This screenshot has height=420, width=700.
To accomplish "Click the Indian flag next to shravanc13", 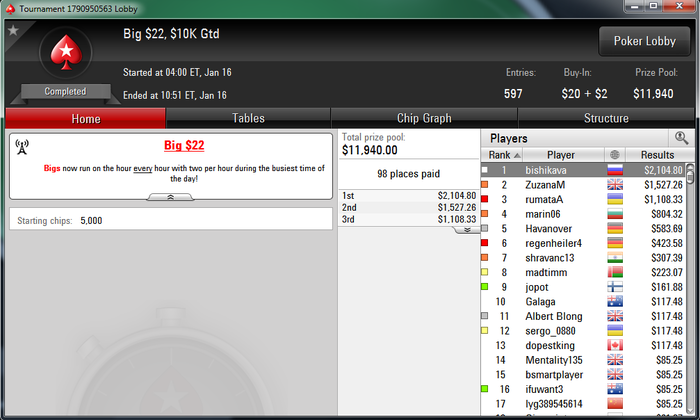I will (615, 258).
